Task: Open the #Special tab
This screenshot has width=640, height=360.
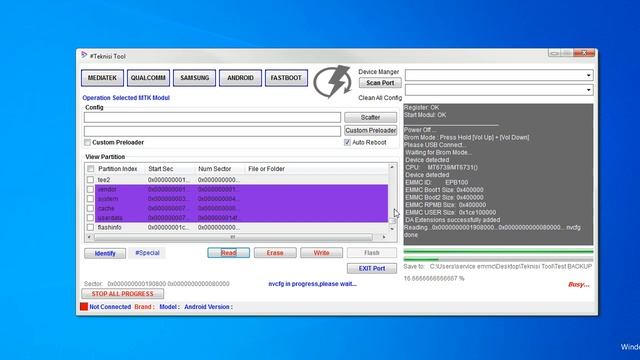Action: pos(147,253)
